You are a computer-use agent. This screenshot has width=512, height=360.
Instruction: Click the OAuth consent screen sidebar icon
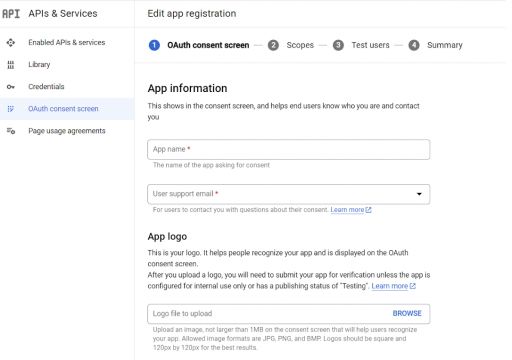coord(11,109)
